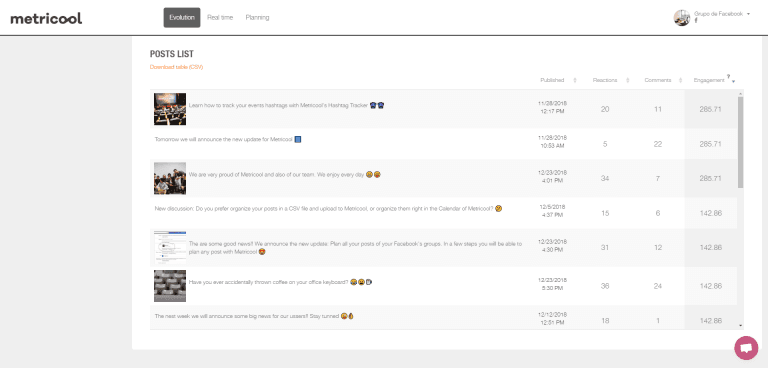Select the post 'We are very proud of Metricool'
Image resolution: width=768 pixels, height=368 pixels.
tap(285, 174)
